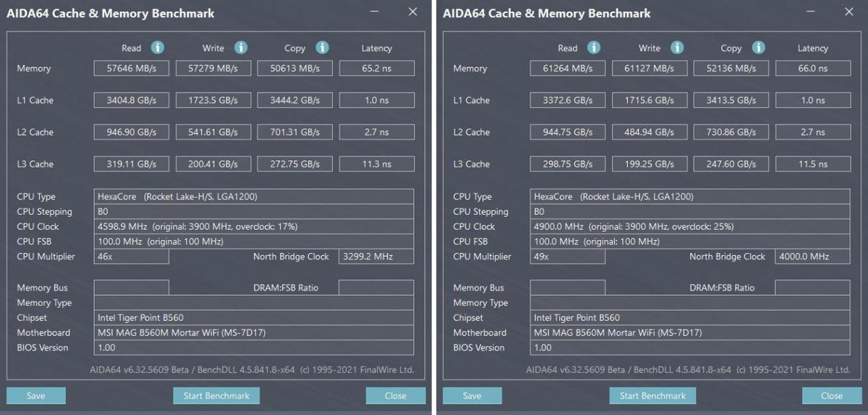Click Motherboard field in the left window
Viewport: 868px width, 415px height.
[254, 333]
